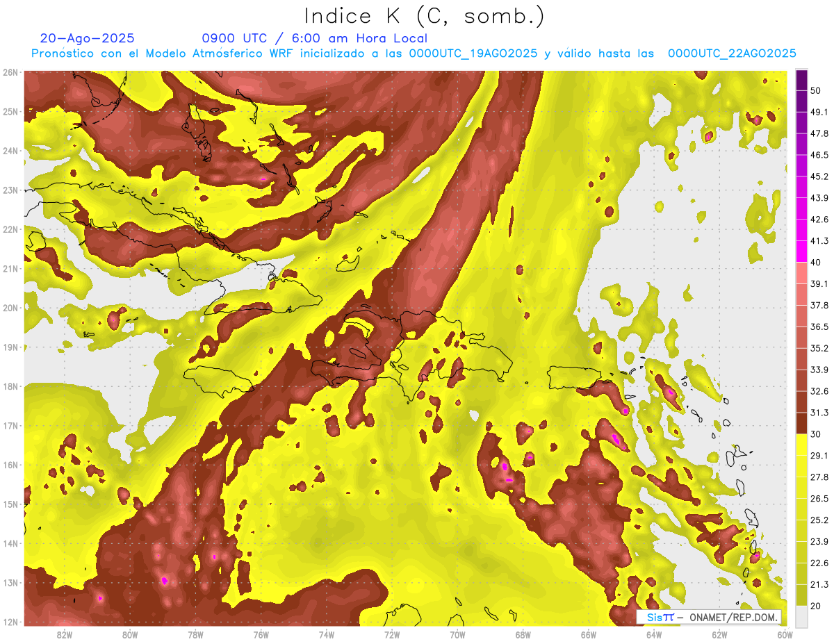Click the longitude label "70W"
This screenshot has width=834, height=644.
tap(457, 634)
